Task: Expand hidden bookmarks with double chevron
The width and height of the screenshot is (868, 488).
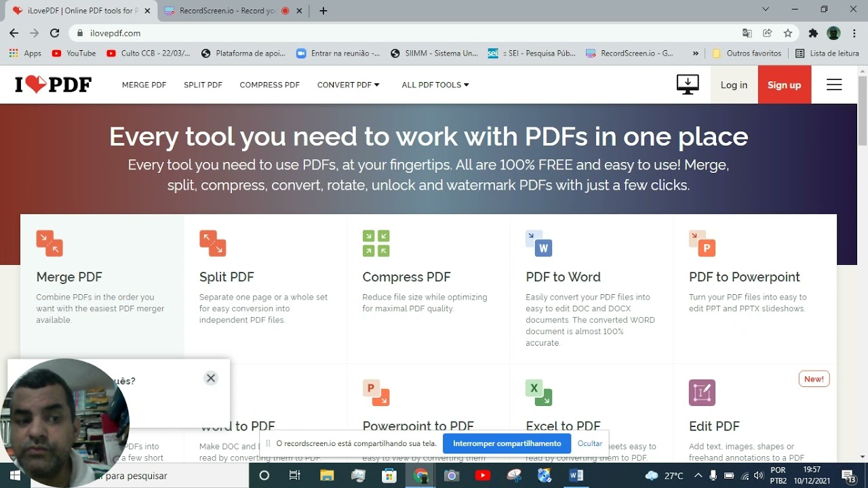Action: 696,53
